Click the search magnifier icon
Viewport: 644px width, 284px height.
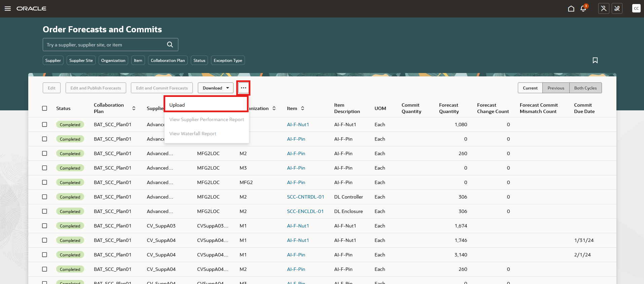click(x=170, y=44)
